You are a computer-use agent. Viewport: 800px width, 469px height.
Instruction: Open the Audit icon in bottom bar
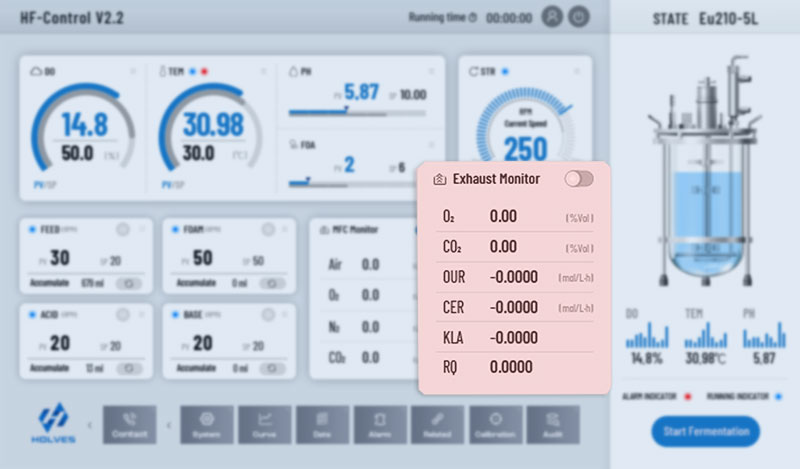(x=553, y=425)
